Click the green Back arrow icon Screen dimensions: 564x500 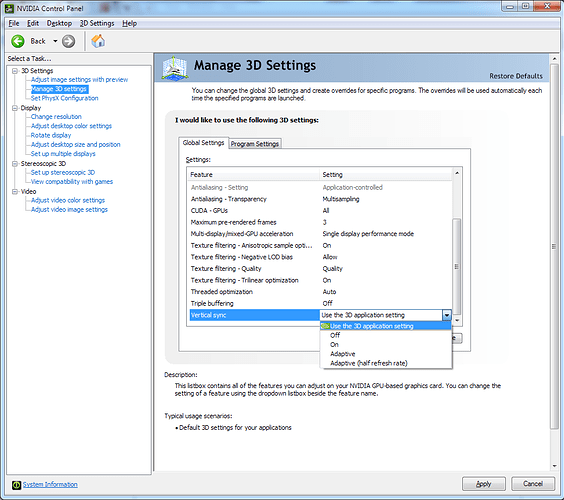18,41
